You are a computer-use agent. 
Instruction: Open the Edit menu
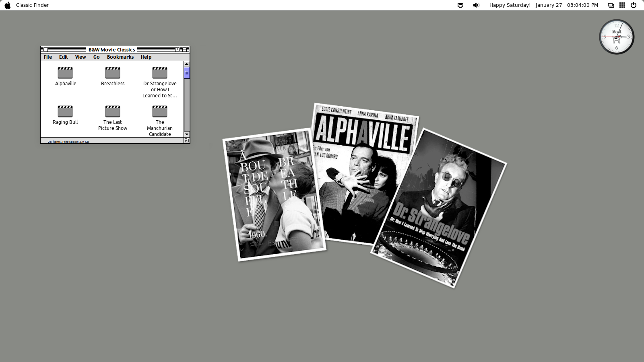(64, 57)
